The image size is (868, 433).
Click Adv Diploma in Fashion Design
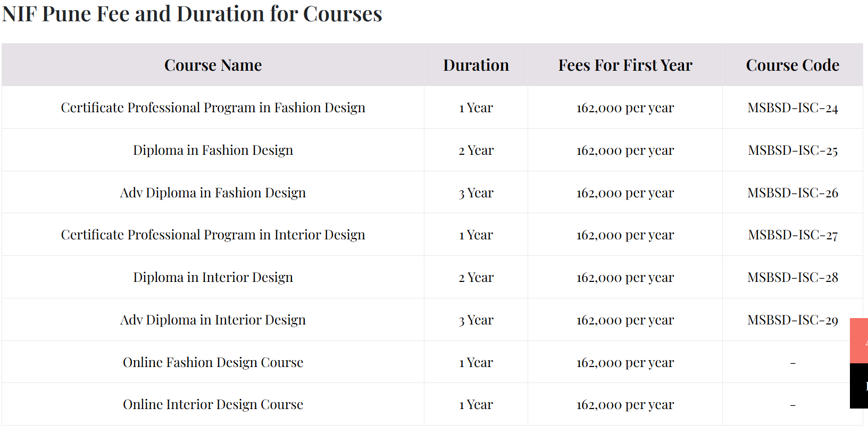pos(213,193)
